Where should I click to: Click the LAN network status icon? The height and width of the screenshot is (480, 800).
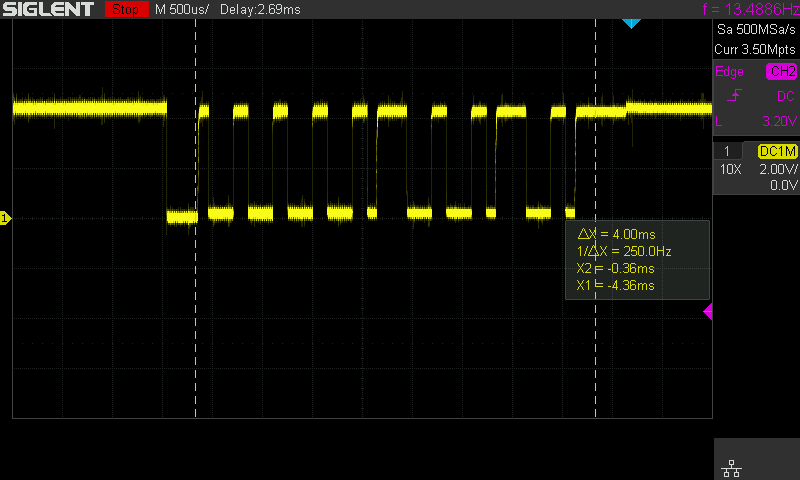(x=729, y=467)
